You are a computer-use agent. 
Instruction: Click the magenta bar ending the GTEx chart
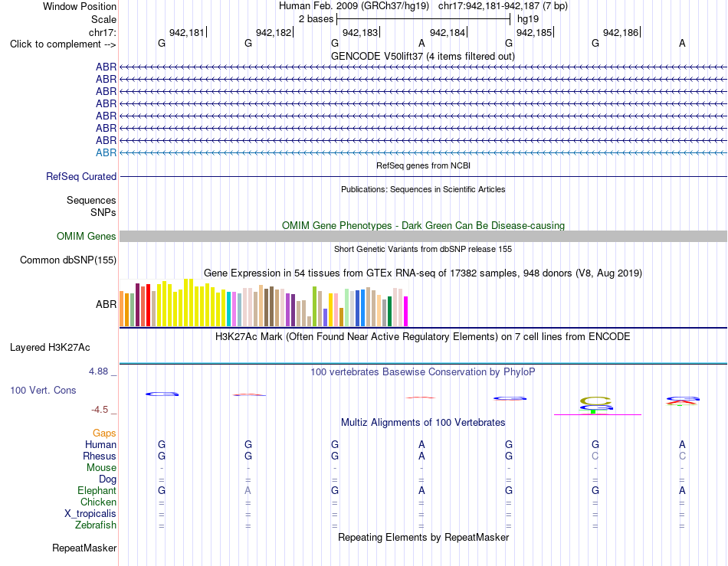click(406, 311)
